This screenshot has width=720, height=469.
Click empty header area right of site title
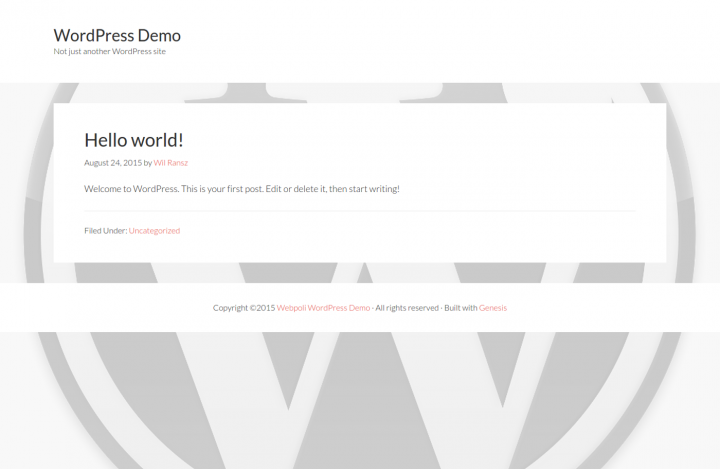point(450,40)
